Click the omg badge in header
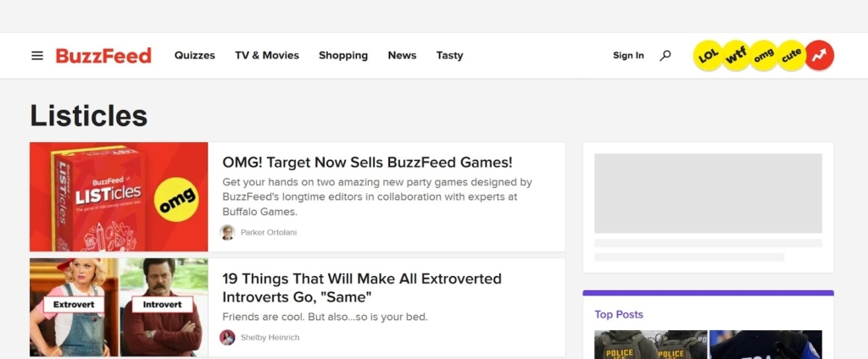Screen dimensions: 868x359 pyautogui.click(x=764, y=55)
